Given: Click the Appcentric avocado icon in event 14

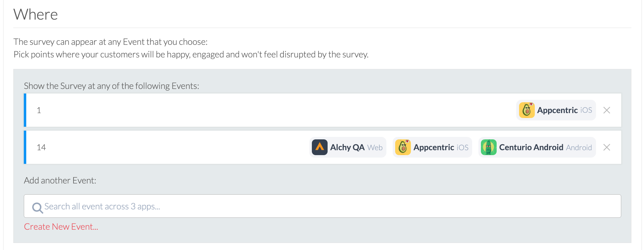Looking at the screenshot, I should 403,147.
